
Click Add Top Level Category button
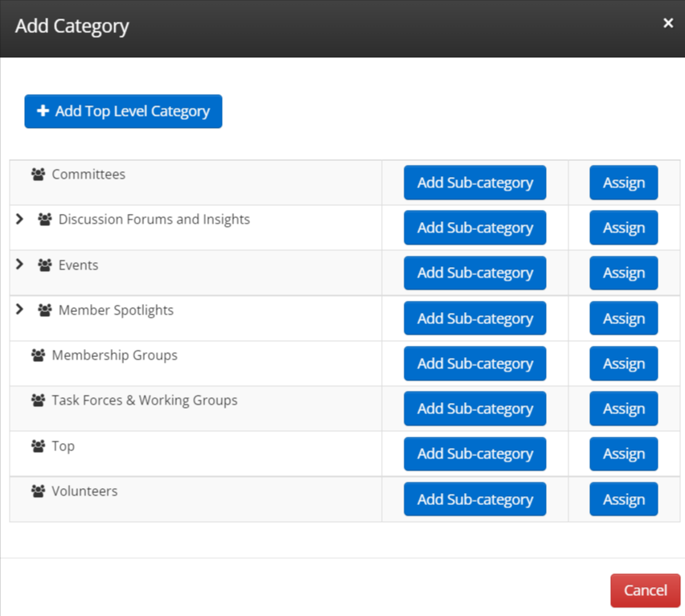(x=123, y=112)
